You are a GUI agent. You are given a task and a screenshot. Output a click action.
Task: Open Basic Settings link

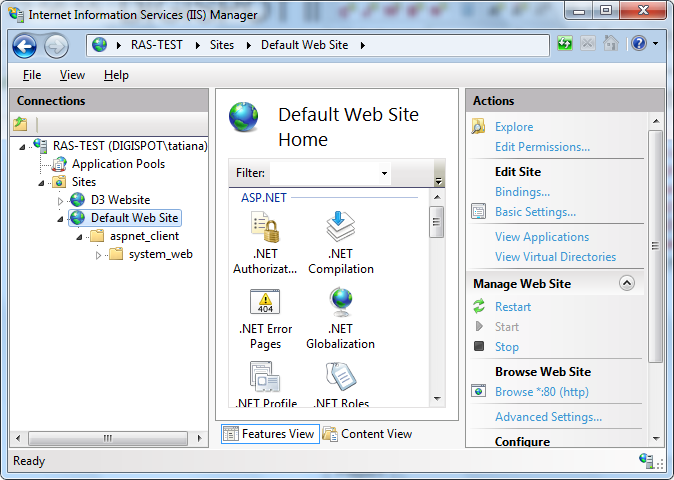pyautogui.click(x=536, y=212)
